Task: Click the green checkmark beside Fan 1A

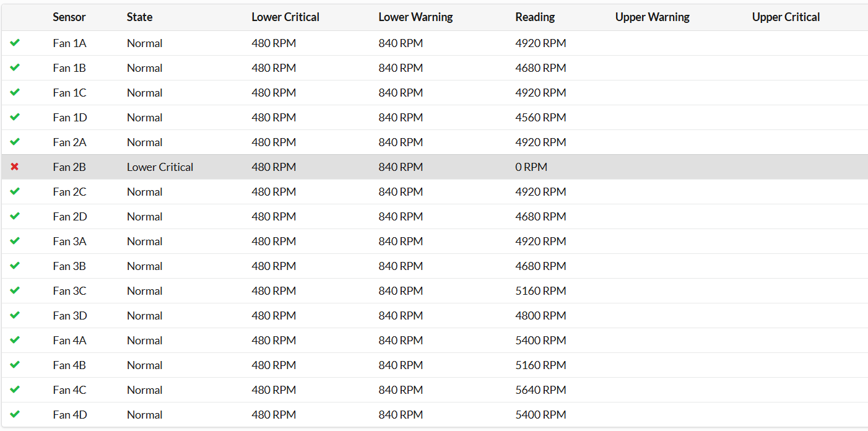Action: (15, 43)
